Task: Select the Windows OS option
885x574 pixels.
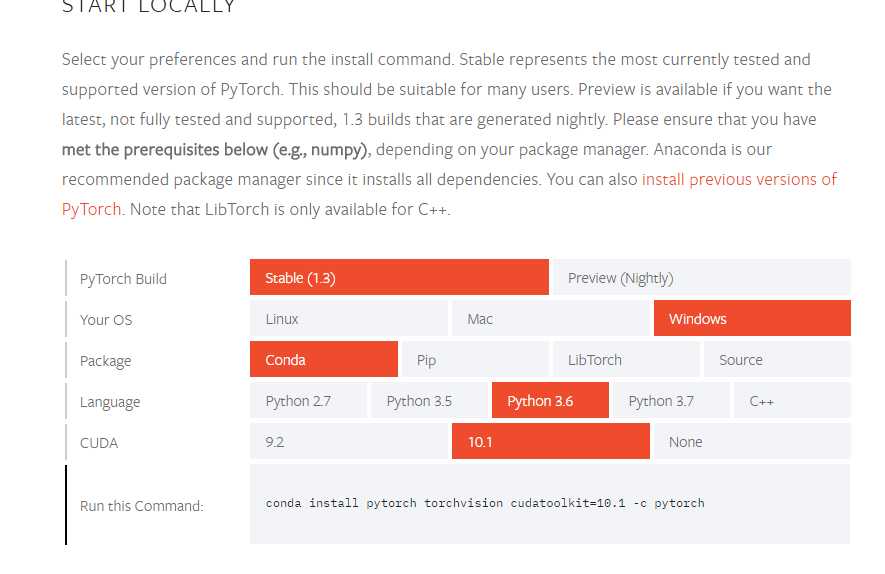Action: point(752,318)
